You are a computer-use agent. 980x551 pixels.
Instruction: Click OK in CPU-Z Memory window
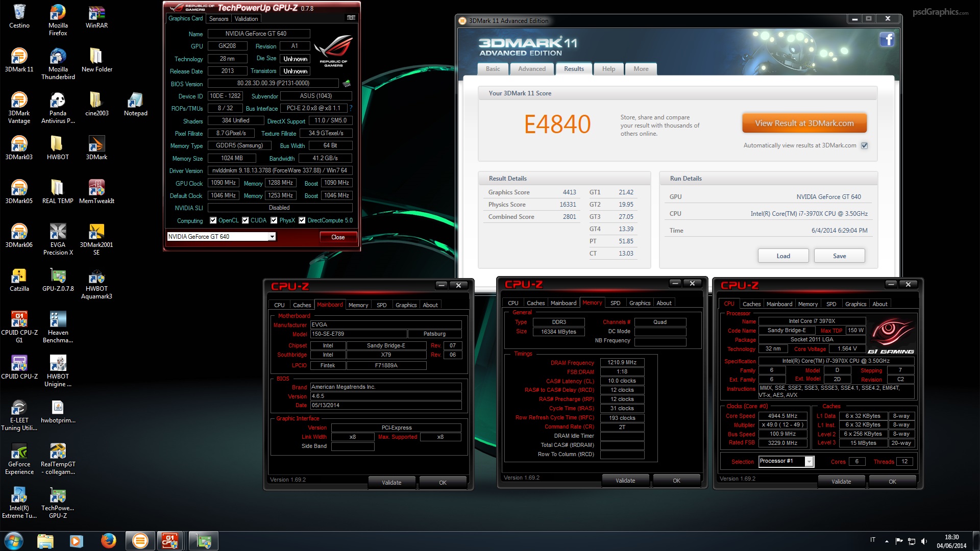click(676, 481)
